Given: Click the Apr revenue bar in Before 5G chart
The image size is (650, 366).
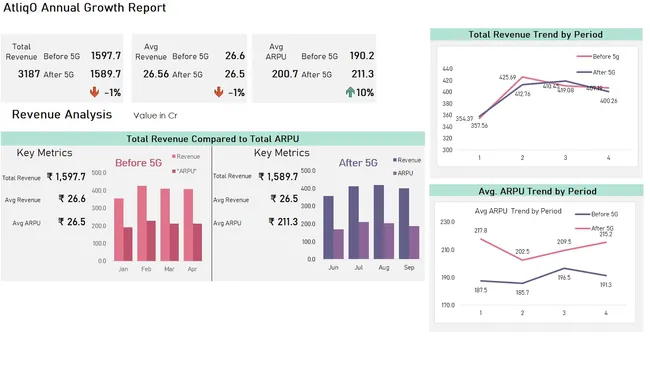Looking at the screenshot, I should pyautogui.click(x=188, y=225).
